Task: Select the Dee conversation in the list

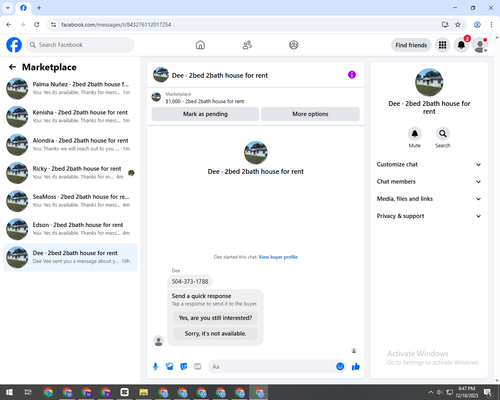Action: pos(70,257)
